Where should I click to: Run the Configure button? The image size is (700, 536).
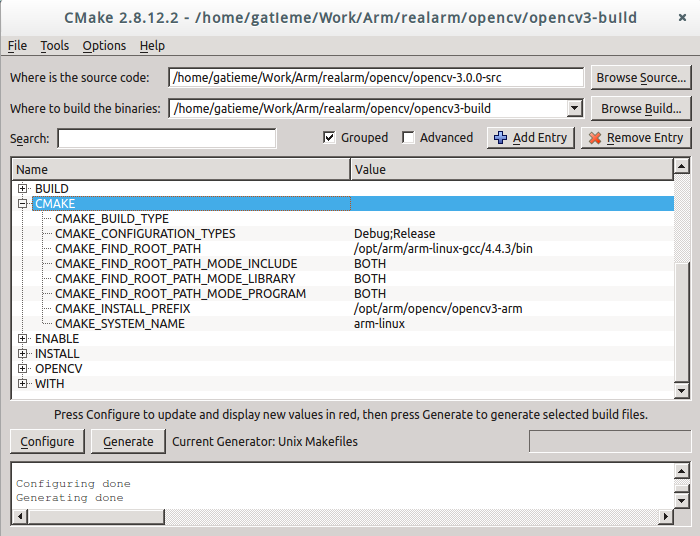[x=47, y=441]
